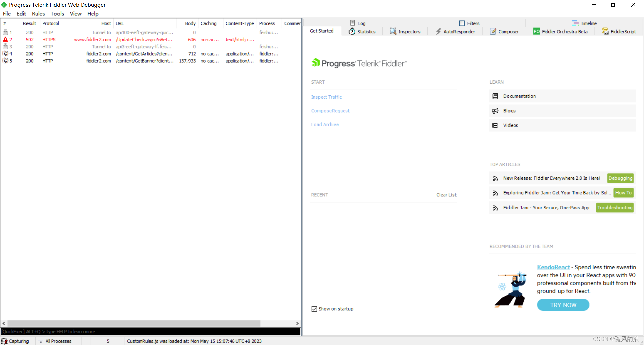Click the Timeline tab bars icon
The height and width of the screenshot is (345, 644).
[x=575, y=23]
